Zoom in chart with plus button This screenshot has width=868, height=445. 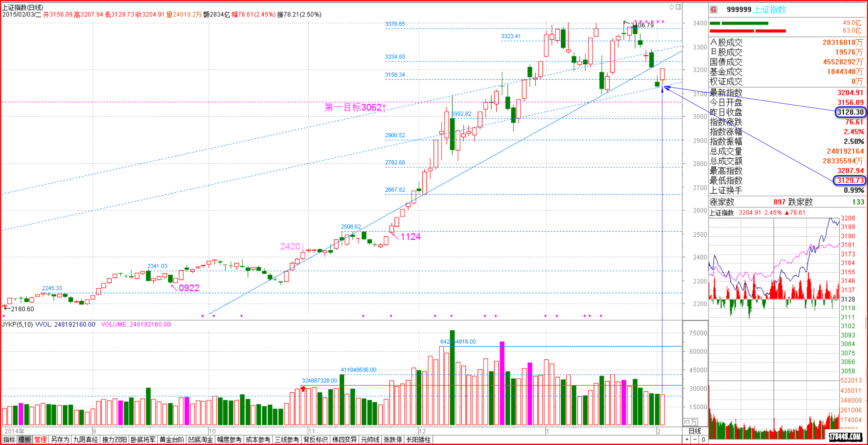click(687, 440)
